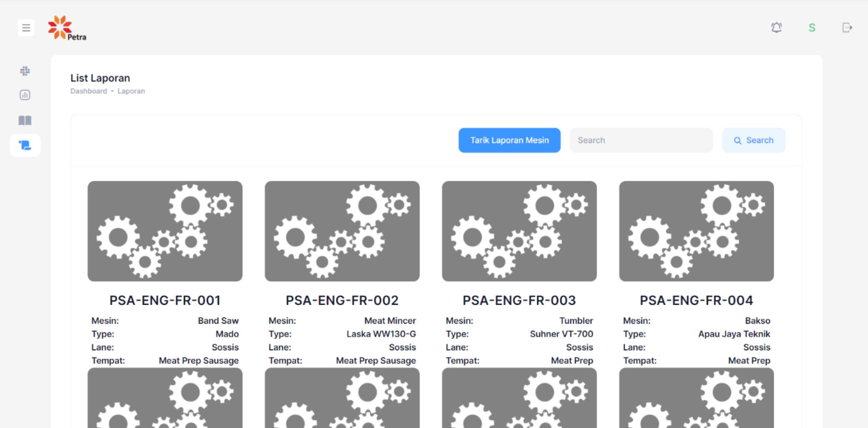Go to Dashboard breadcrumb link
This screenshot has width=868, height=428.
pyautogui.click(x=89, y=91)
